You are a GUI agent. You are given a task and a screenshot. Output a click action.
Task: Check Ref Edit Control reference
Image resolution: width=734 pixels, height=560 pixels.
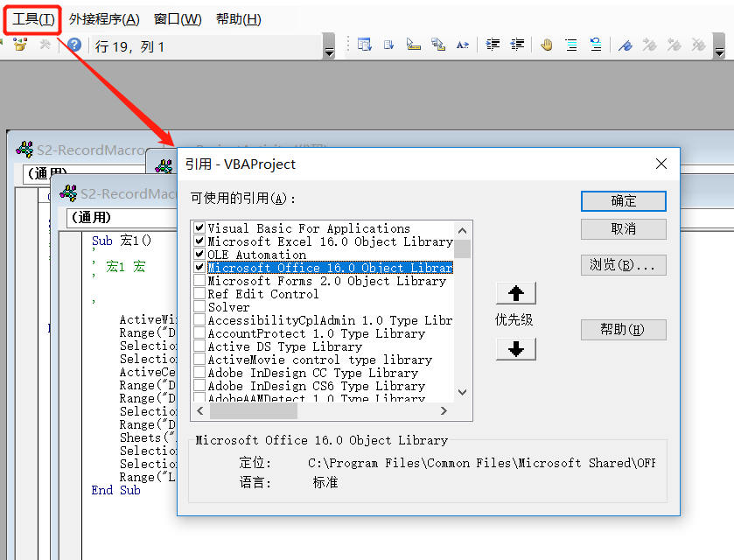click(x=199, y=294)
